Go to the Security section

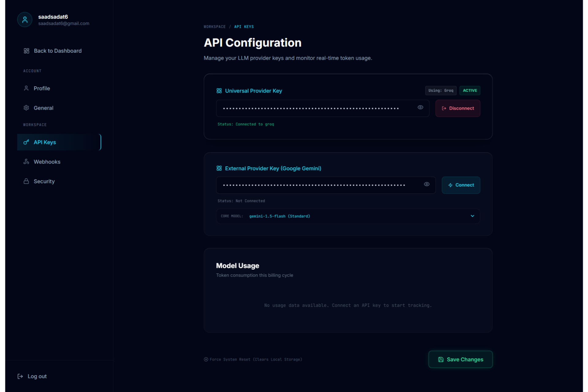pos(44,181)
